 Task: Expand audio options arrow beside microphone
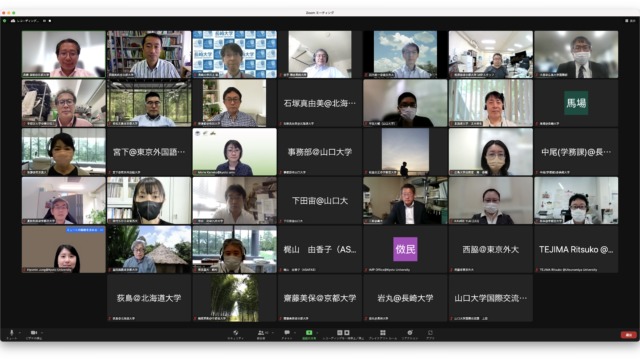19,333
